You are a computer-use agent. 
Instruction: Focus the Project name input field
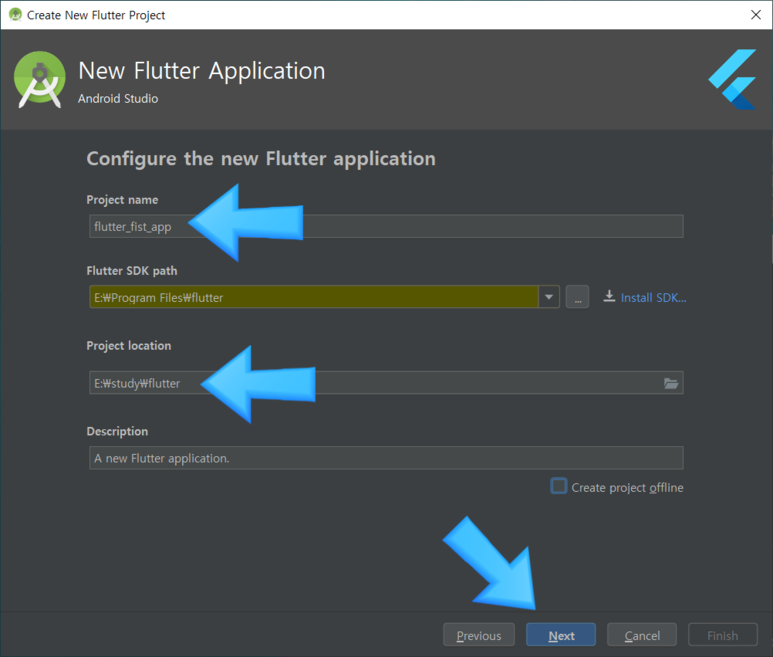coord(386,226)
